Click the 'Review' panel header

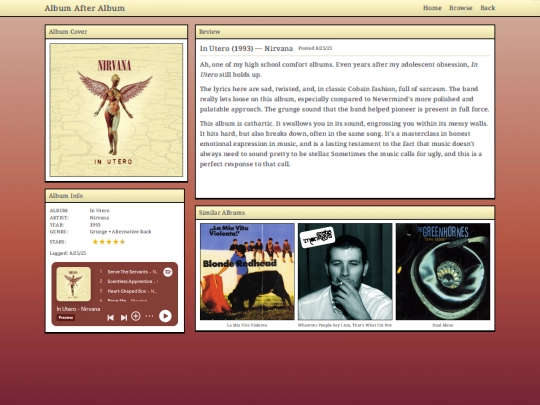click(345, 32)
